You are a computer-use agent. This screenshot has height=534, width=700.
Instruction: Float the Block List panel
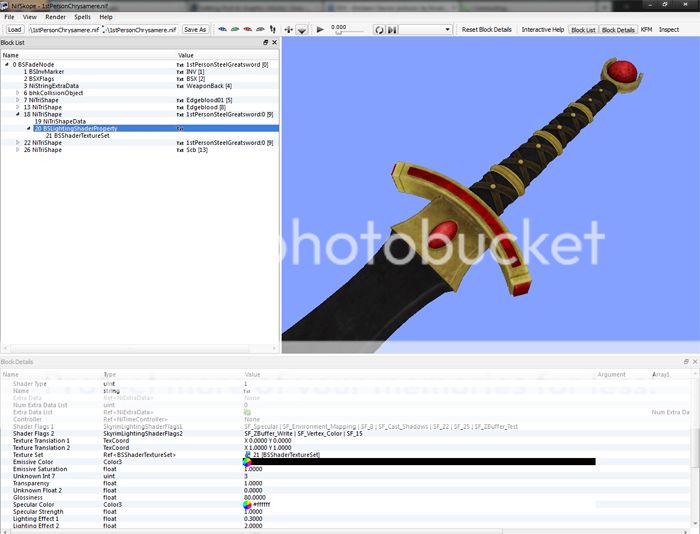pos(266,42)
